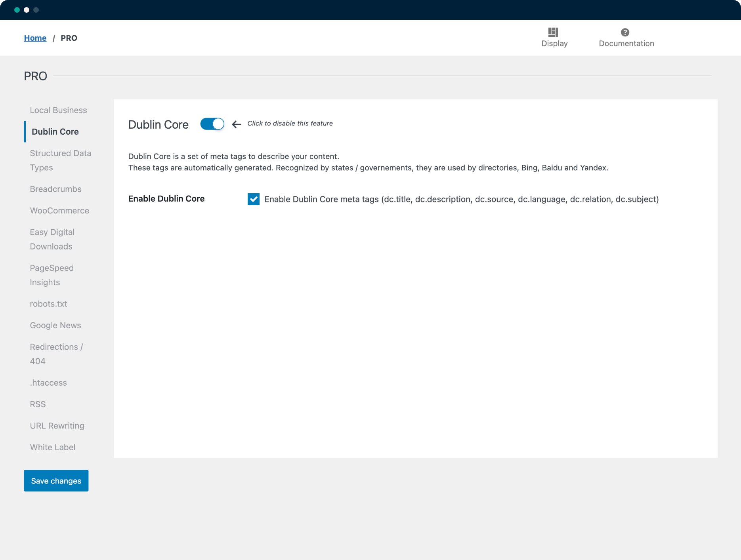Open the Display options icon
Image resolution: width=741 pixels, height=560 pixels.
pyautogui.click(x=553, y=32)
